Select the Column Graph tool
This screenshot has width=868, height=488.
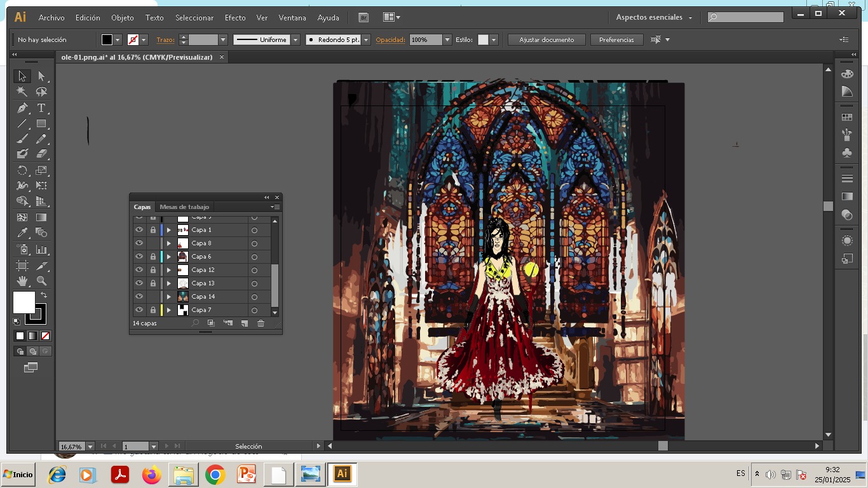tap(41, 250)
